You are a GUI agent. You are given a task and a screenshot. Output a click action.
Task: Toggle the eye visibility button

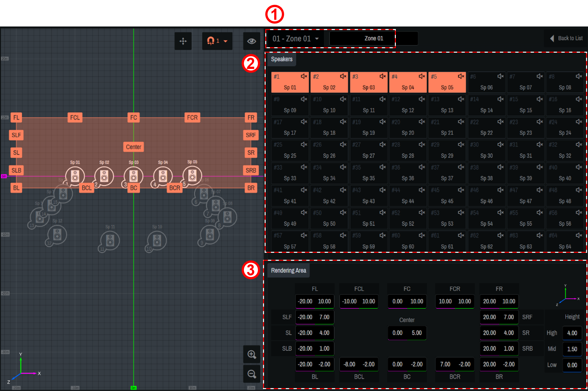[252, 41]
